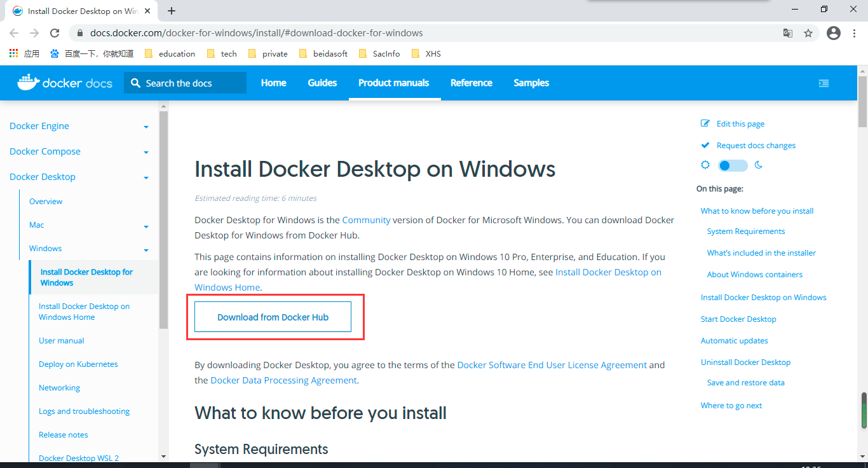868x468 pixels.
Task: Open the Baidu bookmark
Action: coord(92,53)
